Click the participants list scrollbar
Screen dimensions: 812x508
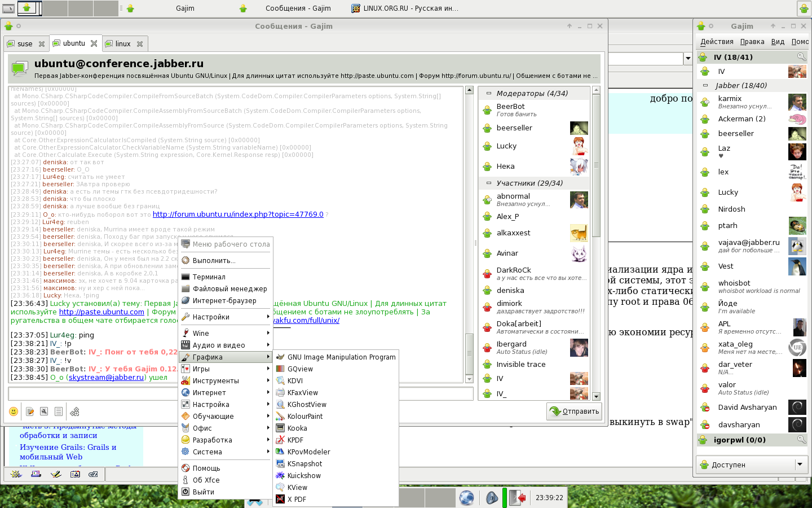click(596, 243)
